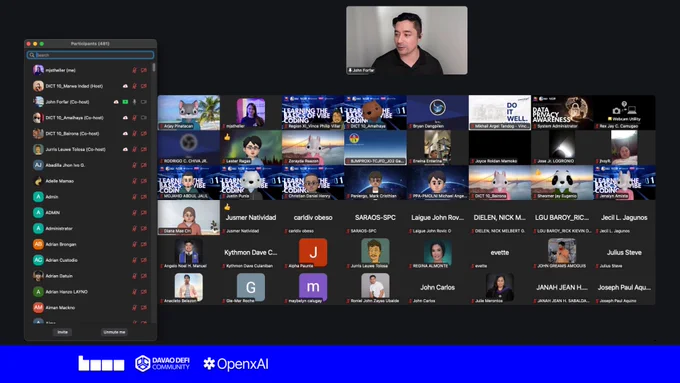Click maybelyn calugay purple m avatar tile
Viewport: 680px width, 383px height.
tap(313, 288)
